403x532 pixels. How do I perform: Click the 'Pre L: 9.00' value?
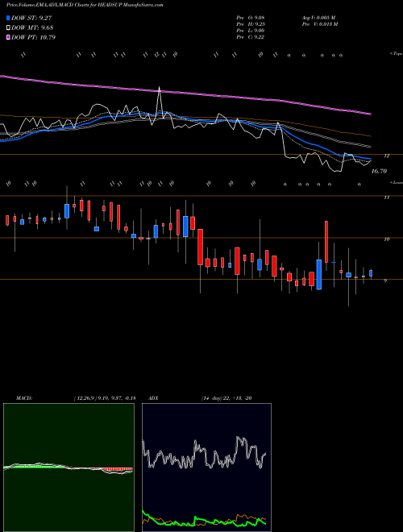[x=251, y=31]
